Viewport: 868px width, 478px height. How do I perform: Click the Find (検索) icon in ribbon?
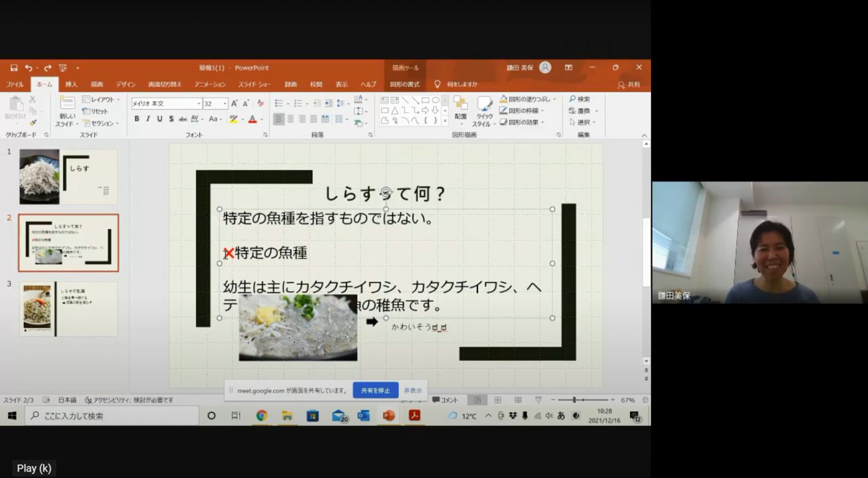pos(579,99)
